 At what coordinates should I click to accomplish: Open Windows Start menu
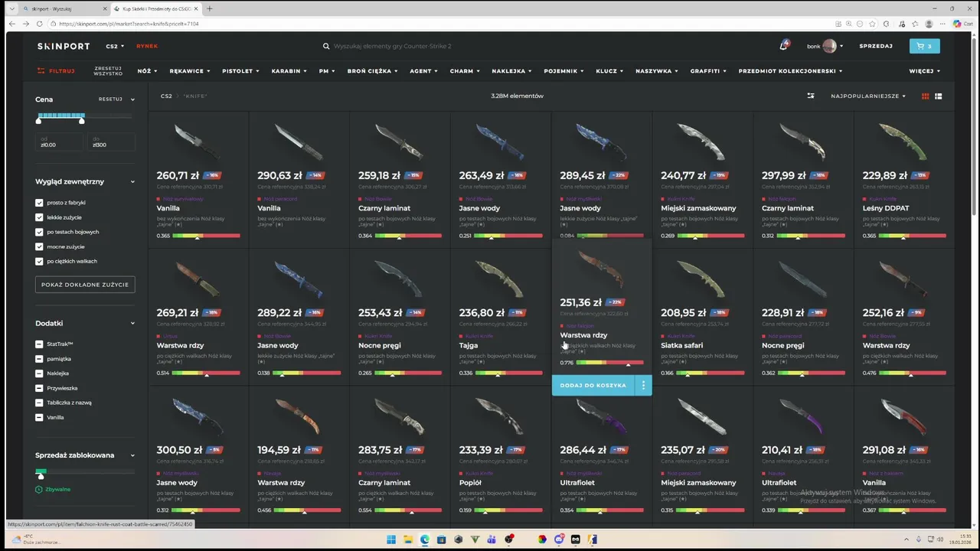pyautogui.click(x=391, y=539)
